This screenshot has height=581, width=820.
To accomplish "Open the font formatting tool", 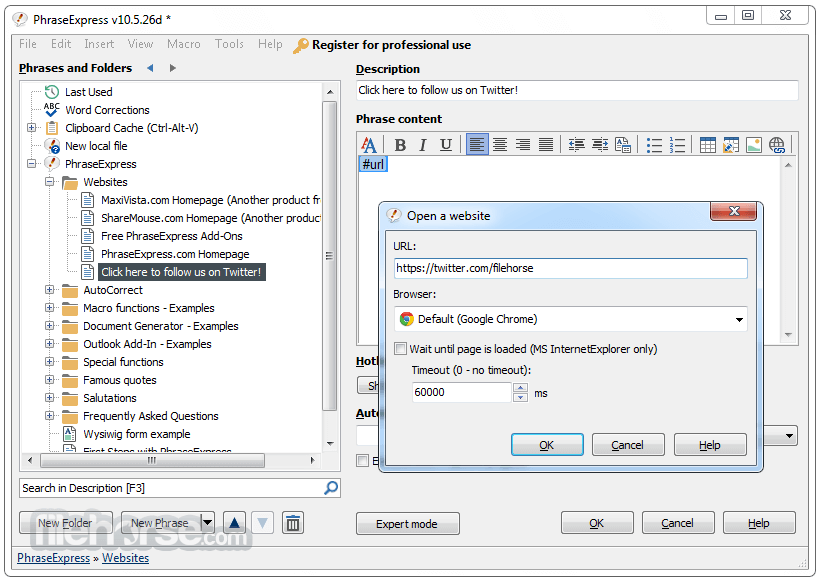I will click(369, 145).
